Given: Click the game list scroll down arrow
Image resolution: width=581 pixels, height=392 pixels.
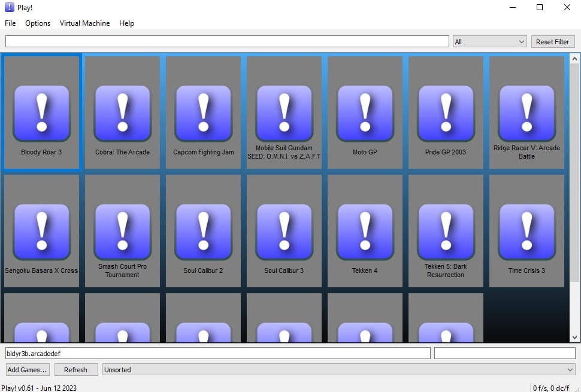Looking at the screenshot, I should tap(574, 337).
